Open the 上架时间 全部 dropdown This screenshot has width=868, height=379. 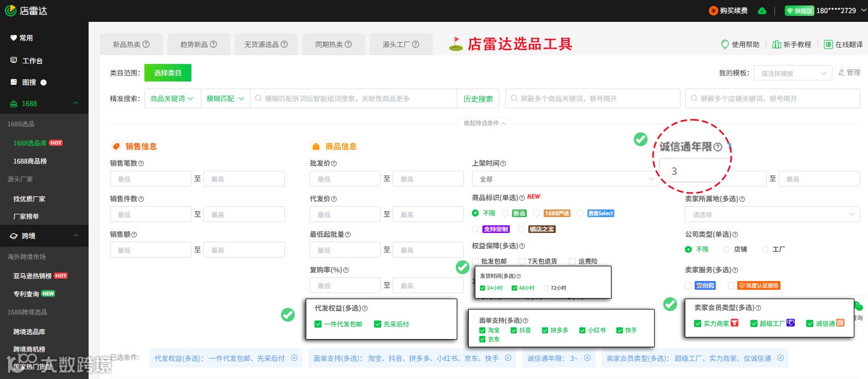[x=566, y=179]
